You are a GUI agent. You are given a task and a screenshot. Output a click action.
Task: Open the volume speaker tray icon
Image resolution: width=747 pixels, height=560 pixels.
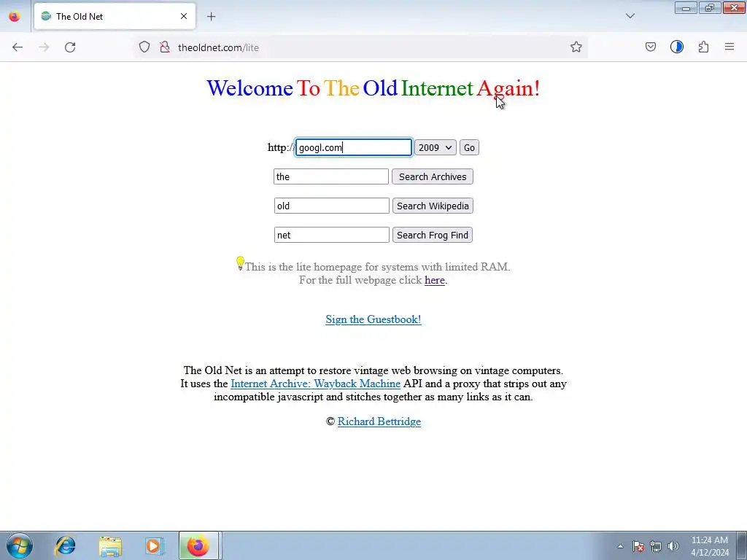point(673,546)
